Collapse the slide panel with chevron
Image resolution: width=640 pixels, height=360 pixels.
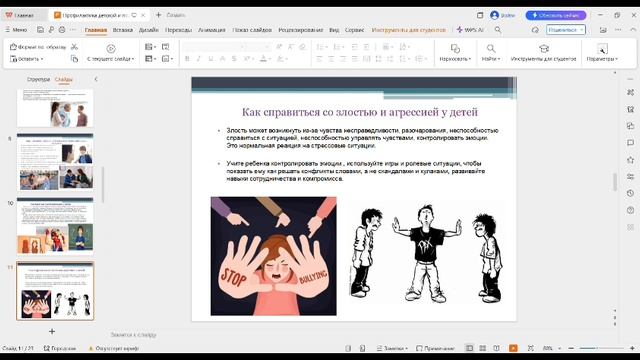click(x=96, y=79)
